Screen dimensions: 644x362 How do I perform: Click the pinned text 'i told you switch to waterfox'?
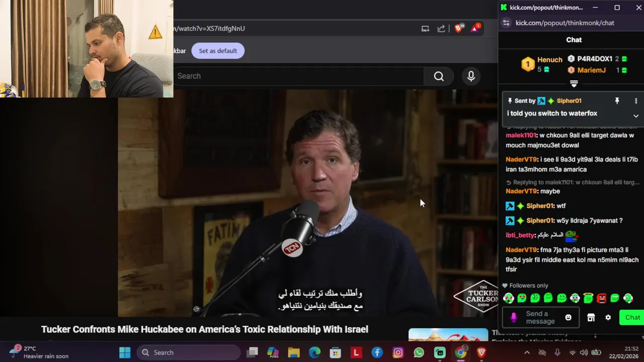(x=552, y=114)
